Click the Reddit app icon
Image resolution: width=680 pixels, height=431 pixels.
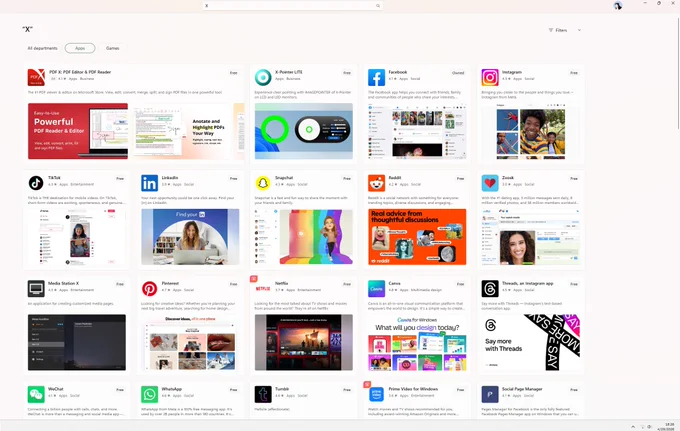point(376,183)
